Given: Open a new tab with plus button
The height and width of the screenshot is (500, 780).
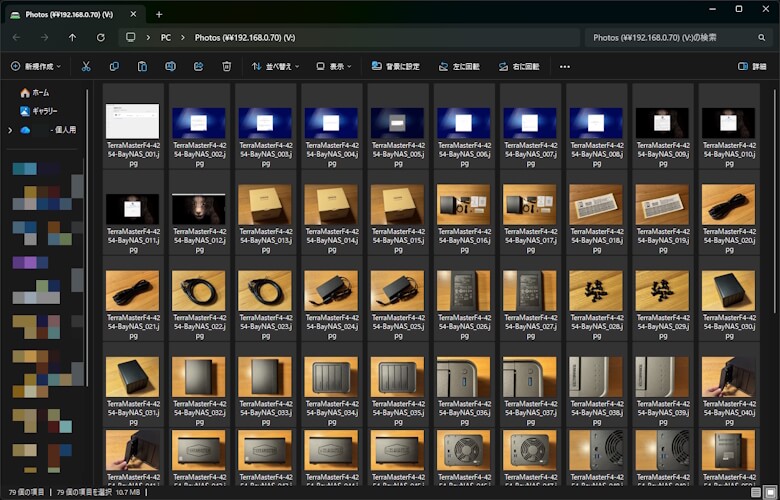Looking at the screenshot, I should click(x=159, y=13).
